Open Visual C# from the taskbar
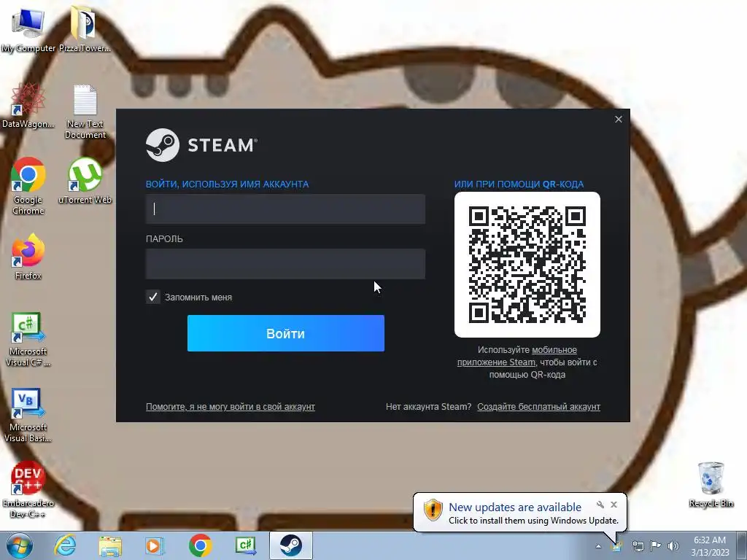Viewport: 747px width, 560px height. 246,545
